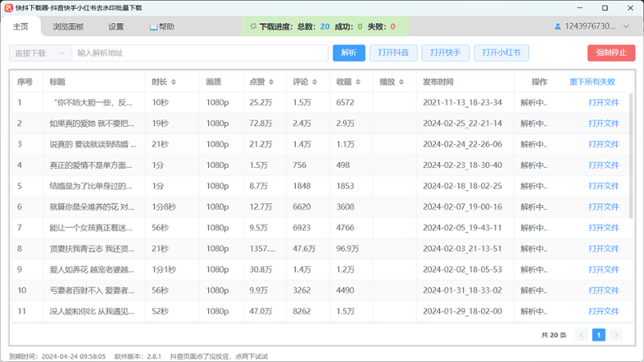644x362 pixels.
Task: Sort by 播放 column sort arrows
Action: tap(403, 82)
